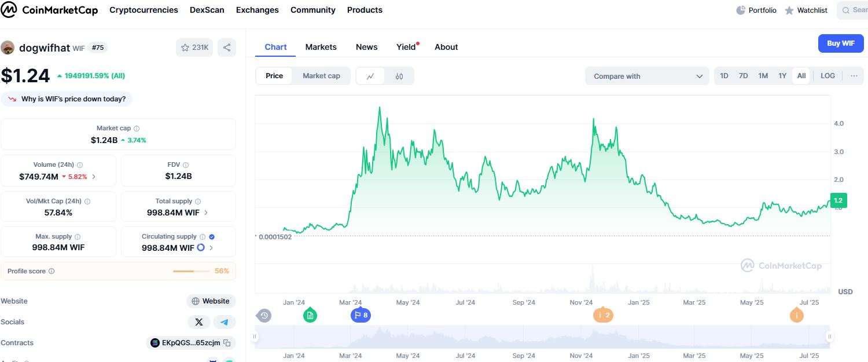Open the Website link button

[x=211, y=301]
